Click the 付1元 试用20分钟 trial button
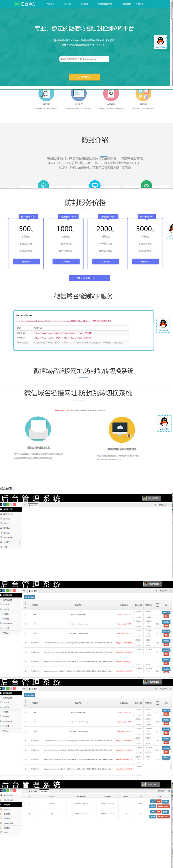Viewport: 173px width, 868px height. [89, 278]
